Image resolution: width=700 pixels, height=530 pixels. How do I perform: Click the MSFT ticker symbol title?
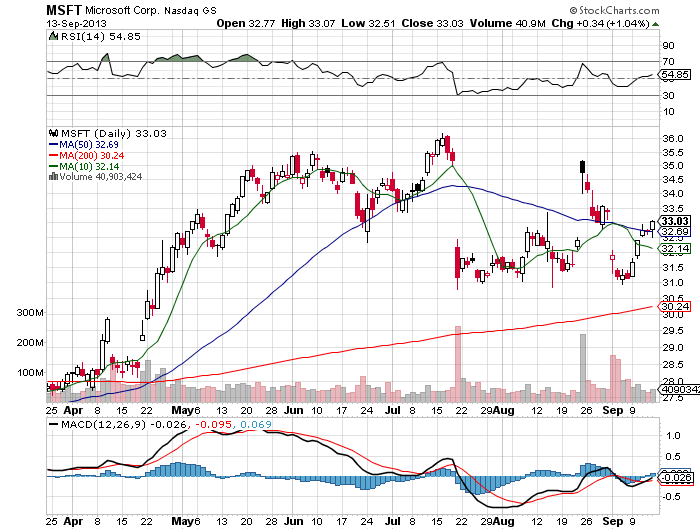coord(64,10)
